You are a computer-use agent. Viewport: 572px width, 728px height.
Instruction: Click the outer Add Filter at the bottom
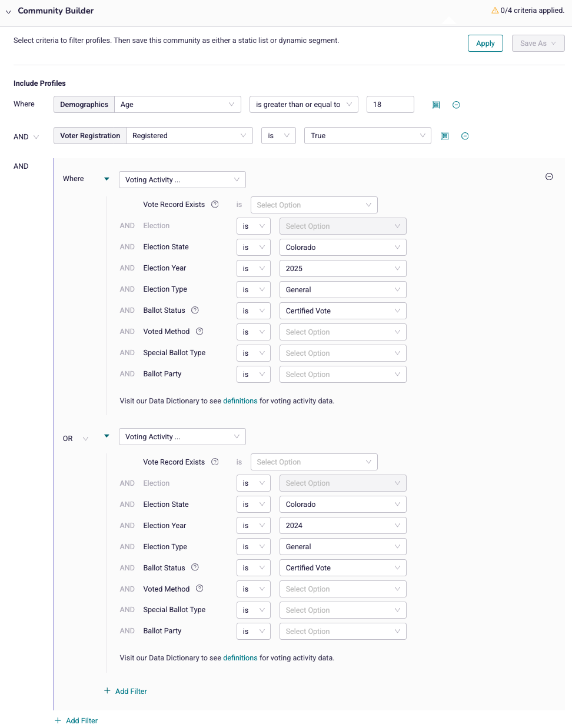tap(76, 720)
